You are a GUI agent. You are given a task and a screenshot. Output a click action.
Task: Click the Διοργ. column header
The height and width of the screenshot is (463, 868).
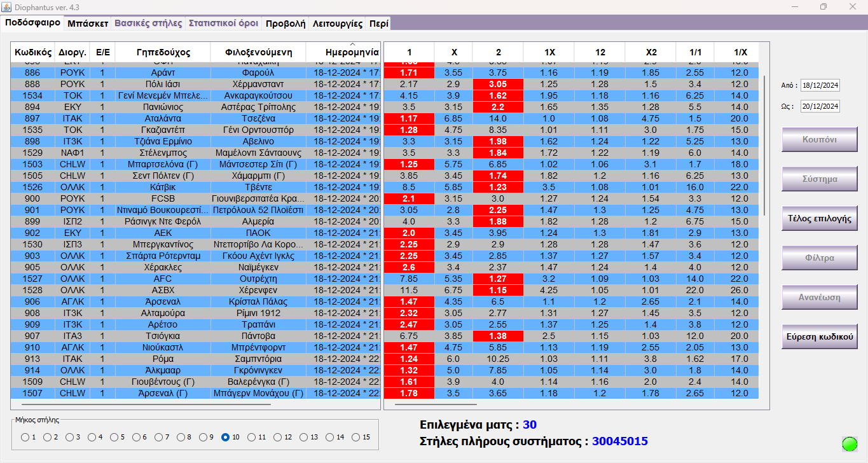click(72, 52)
